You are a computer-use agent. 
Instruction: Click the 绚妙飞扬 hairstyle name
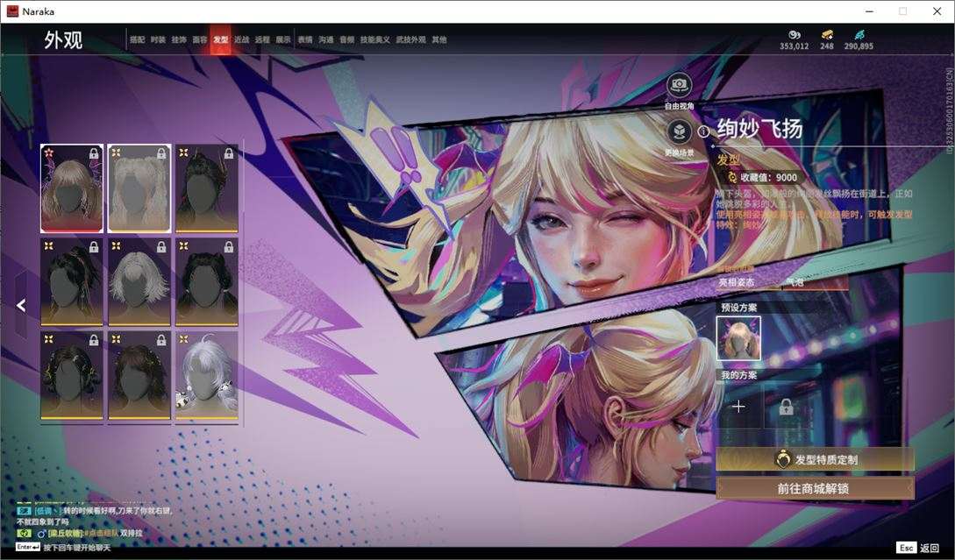(759, 129)
